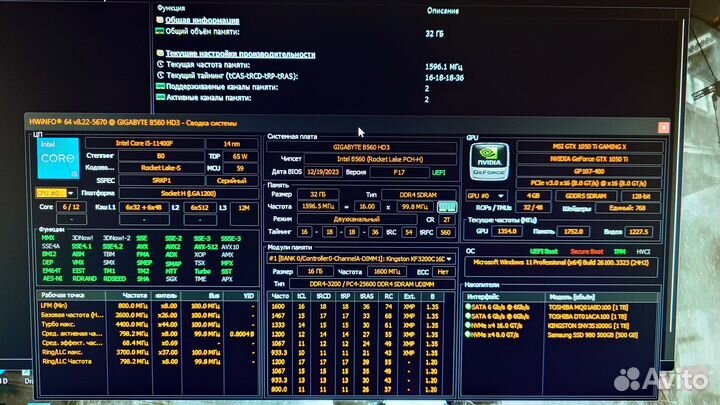Click the GP107-400 GPU codename field
720x405 pixels.
590,171
